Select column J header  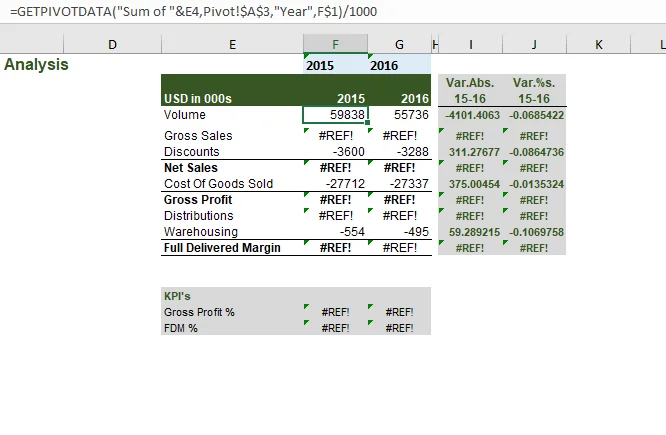[x=534, y=44]
